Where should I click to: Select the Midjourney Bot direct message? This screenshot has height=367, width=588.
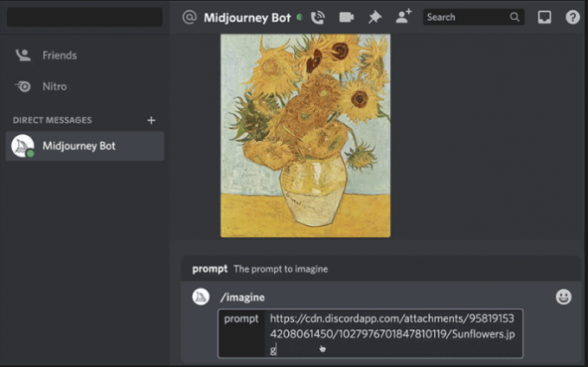(85, 146)
